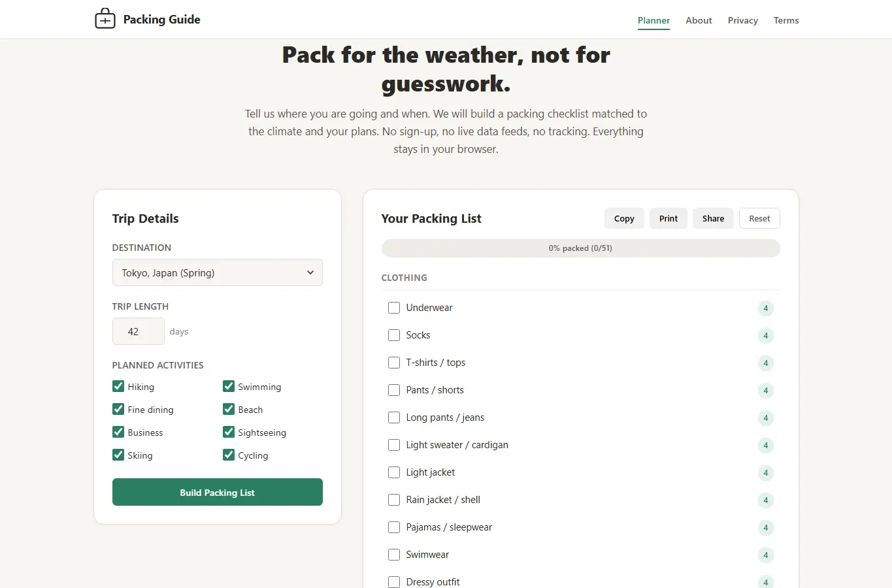This screenshot has width=892, height=588.
Task: Uncheck the Cycling activity
Action: 229,455
